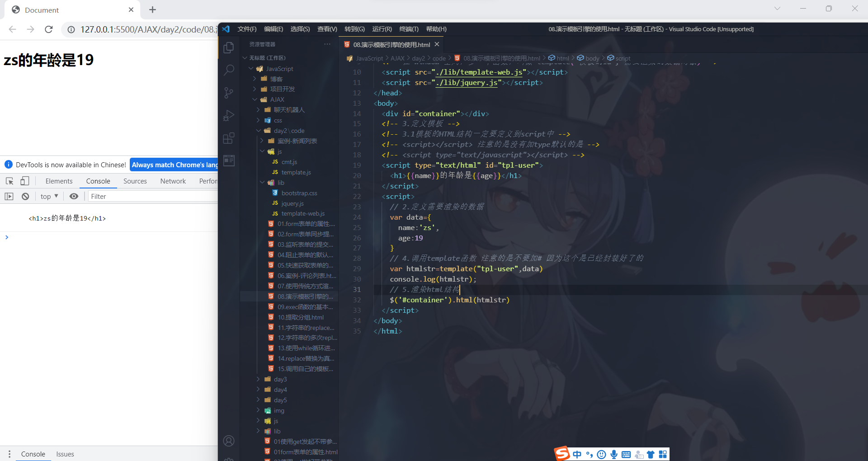Open the Source Control view in VS Code
Screen dimensions: 868x461
229,93
